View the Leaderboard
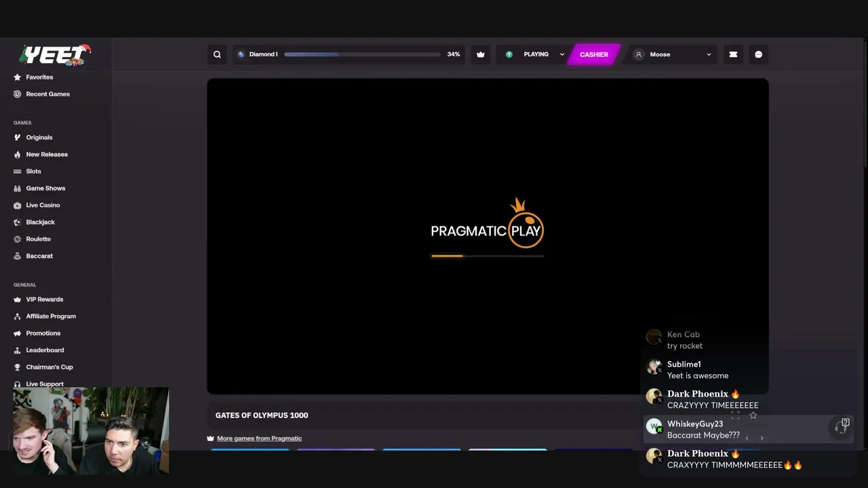The height and width of the screenshot is (488, 868). tap(39, 350)
